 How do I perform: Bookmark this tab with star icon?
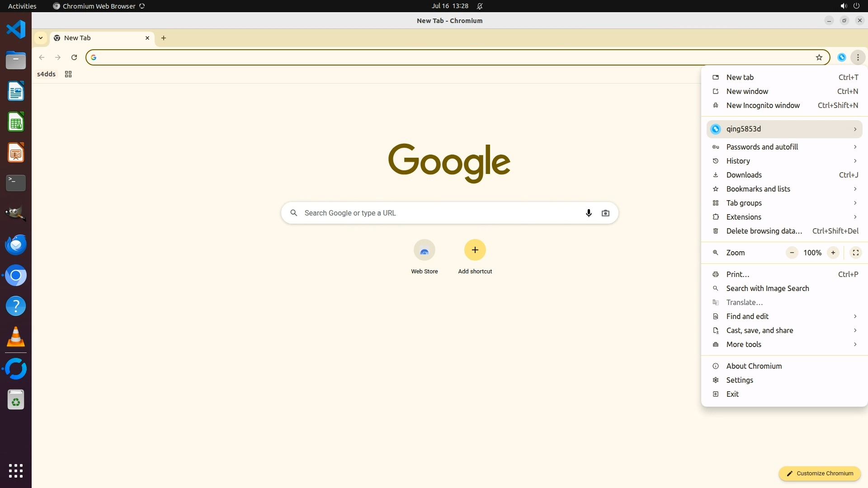pos(819,57)
